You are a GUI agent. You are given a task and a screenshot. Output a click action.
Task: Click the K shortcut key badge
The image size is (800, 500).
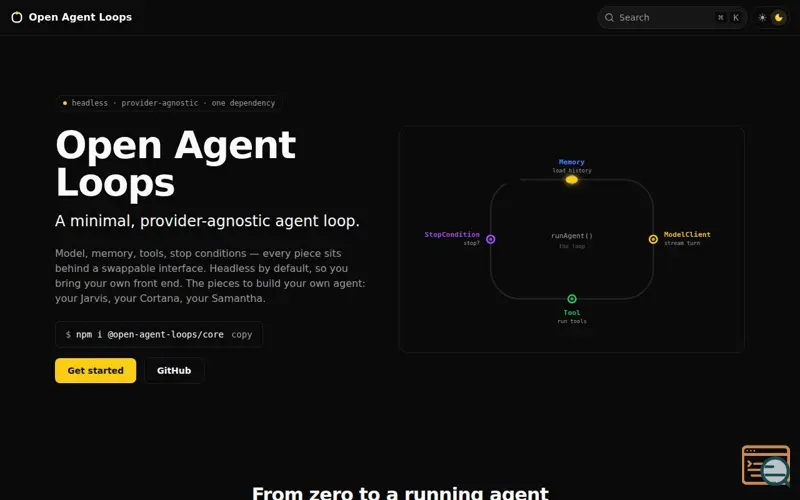736,17
